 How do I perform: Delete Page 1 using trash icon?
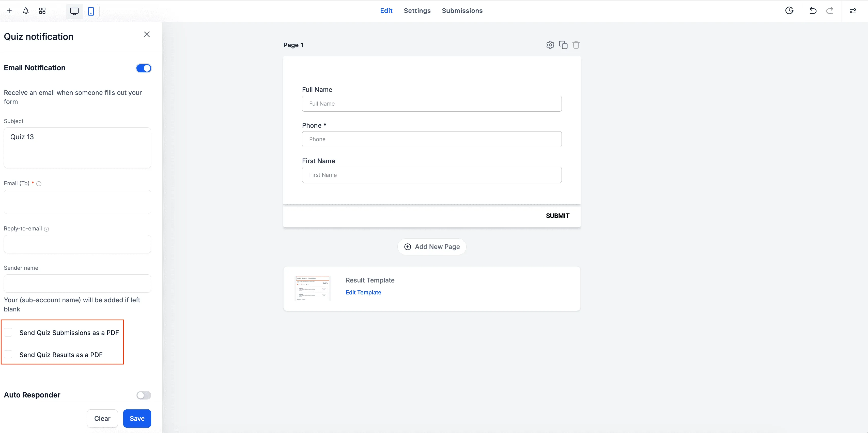tap(576, 45)
